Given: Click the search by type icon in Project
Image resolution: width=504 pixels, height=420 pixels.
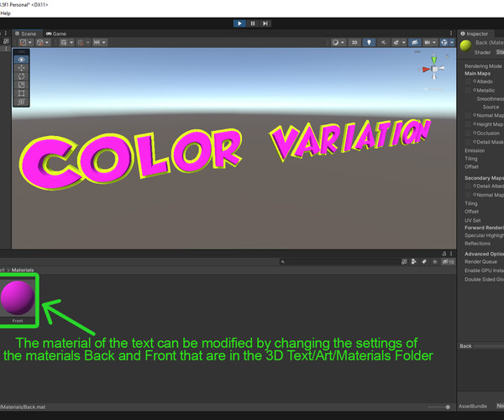Looking at the screenshot, I should pyautogui.click(x=413, y=262).
